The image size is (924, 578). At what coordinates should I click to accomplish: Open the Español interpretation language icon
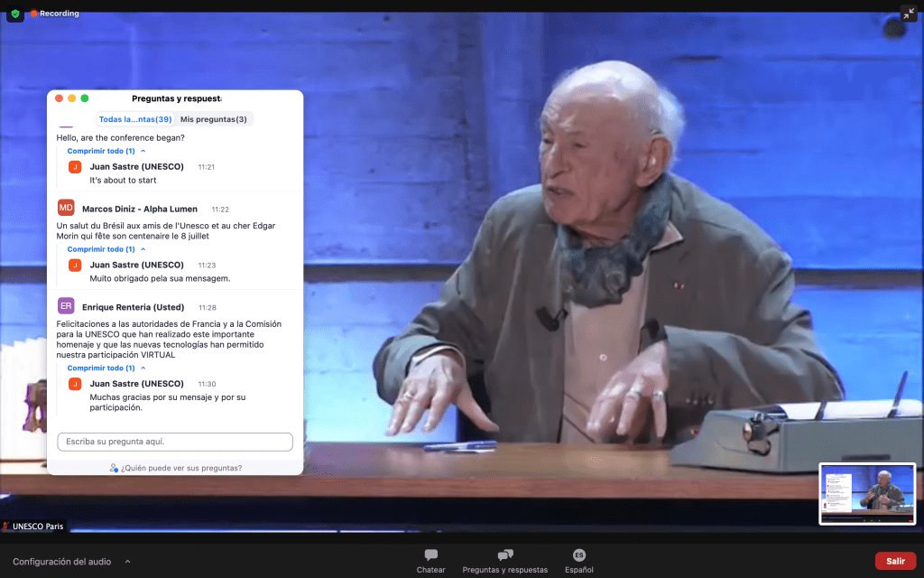(x=578, y=555)
